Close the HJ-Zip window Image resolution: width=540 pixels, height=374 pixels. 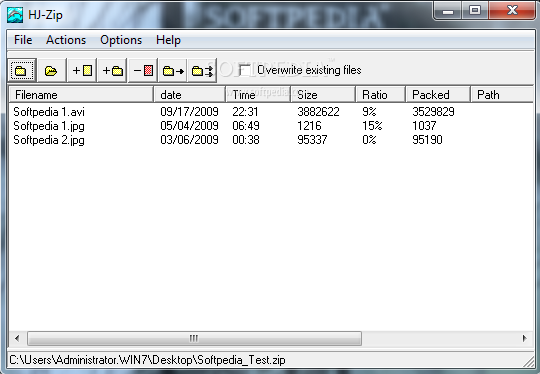tap(512, 10)
